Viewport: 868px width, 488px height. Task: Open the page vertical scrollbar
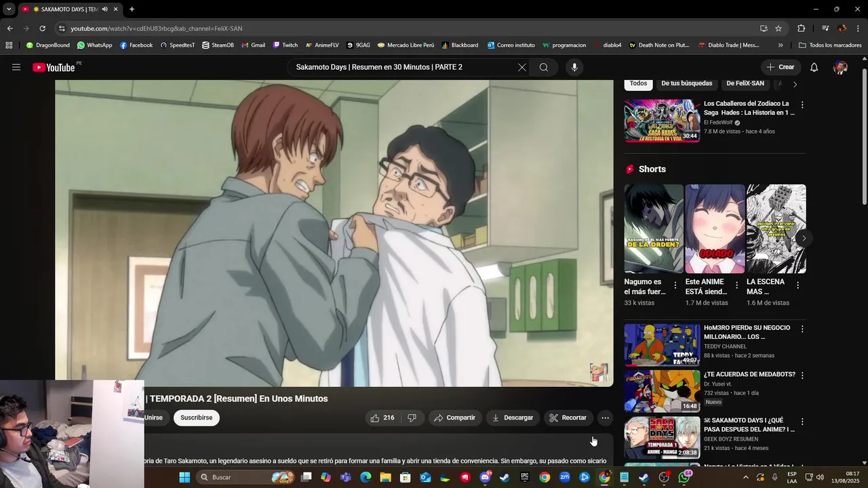coord(864,136)
